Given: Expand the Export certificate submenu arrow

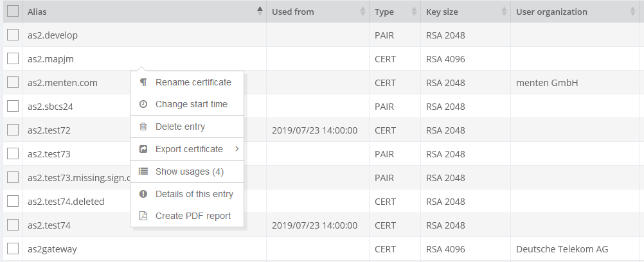Looking at the screenshot, I should pos(237,149).
